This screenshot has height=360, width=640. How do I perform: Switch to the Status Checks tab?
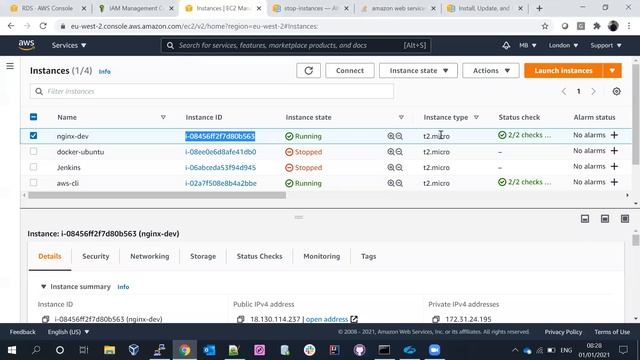pos(259,256)
